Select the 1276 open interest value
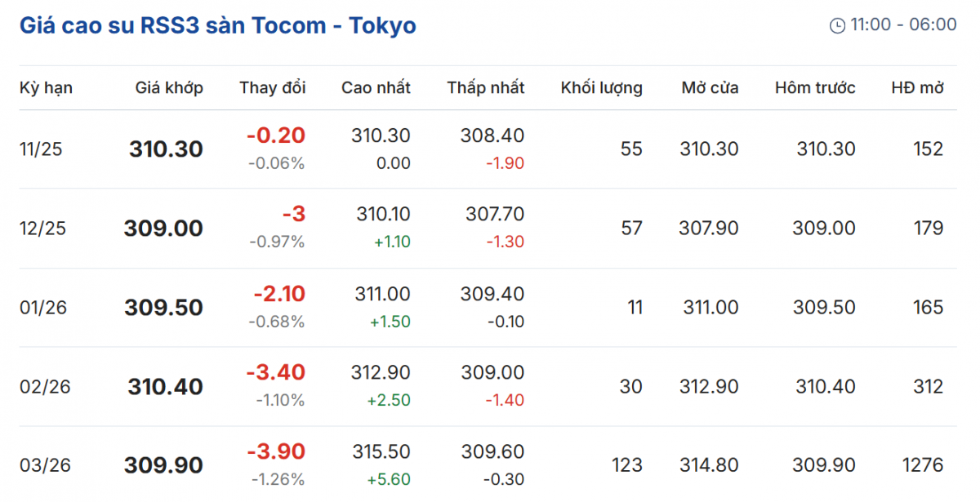 tap(922, 466)
